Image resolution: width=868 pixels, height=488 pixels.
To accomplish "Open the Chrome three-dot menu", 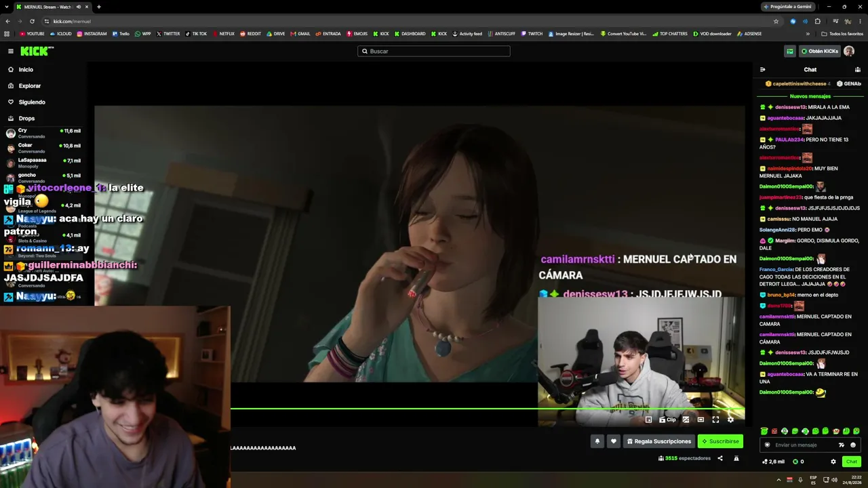I will point(860,21).
